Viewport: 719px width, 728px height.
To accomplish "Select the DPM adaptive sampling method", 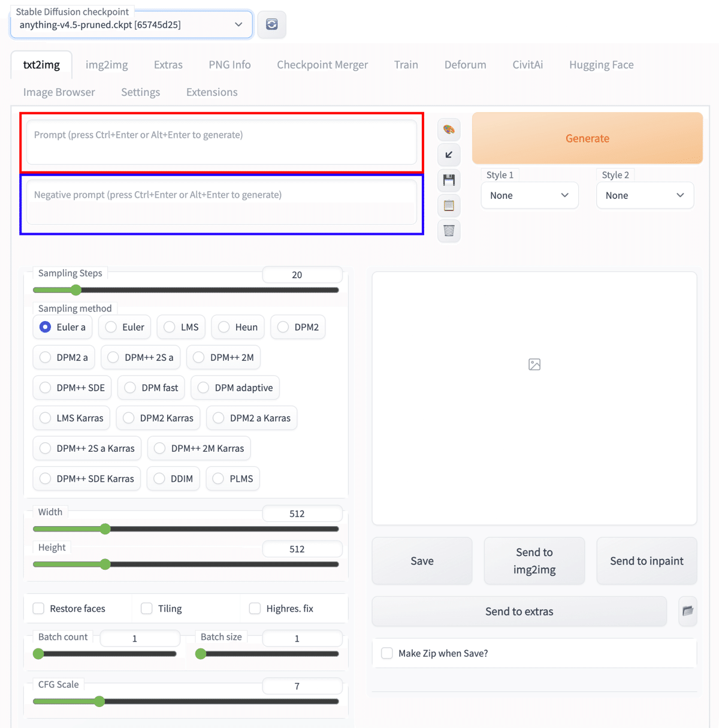I will point(235,388).
